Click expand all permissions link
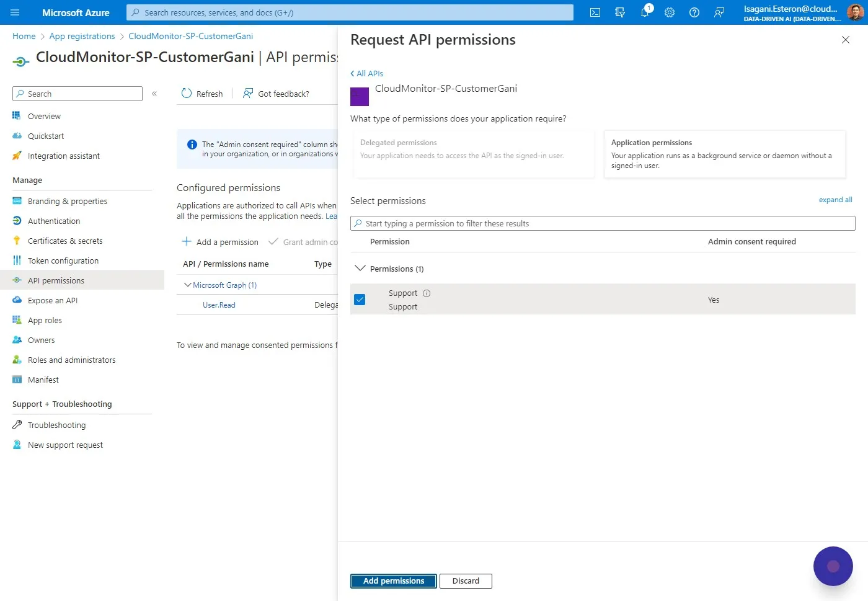This screenshot has width=868, height=601. (835, 200)
